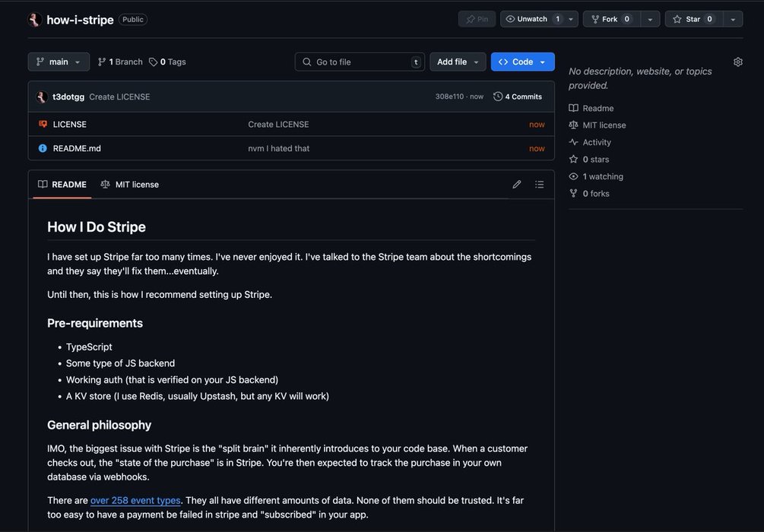Click the 'Working auth' bullet item
The width and height of the screenshot is (764, 532).
click(x=172, y=379)
